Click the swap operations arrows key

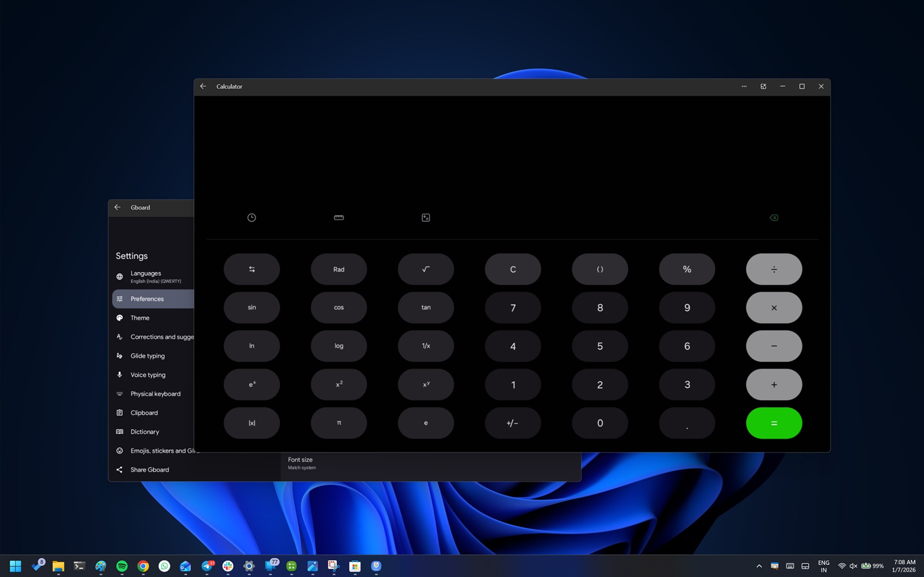coord(251,269)
